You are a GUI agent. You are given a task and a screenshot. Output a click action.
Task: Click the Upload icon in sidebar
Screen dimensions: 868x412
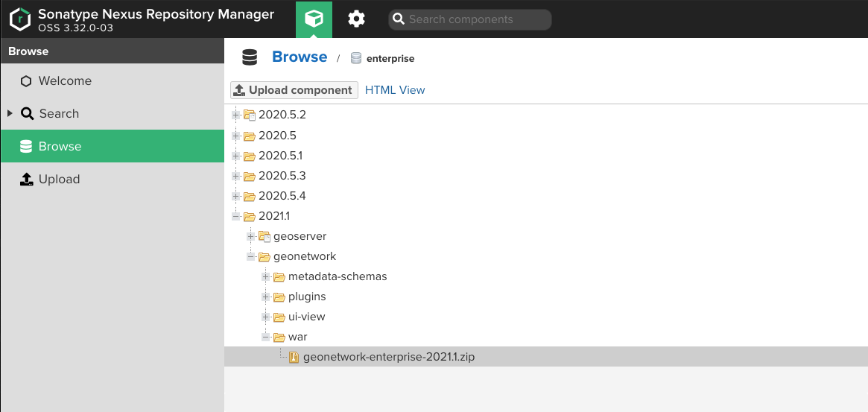click(27, 179)
